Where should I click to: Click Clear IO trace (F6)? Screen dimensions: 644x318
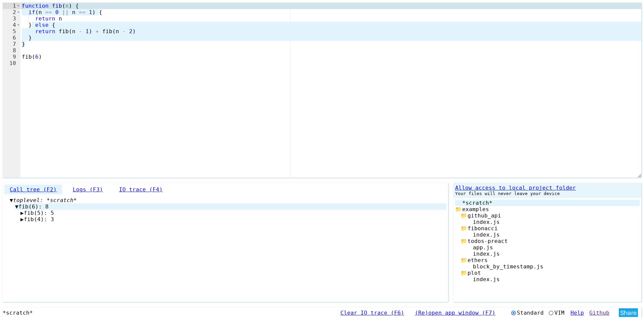[x=372, y=313]
